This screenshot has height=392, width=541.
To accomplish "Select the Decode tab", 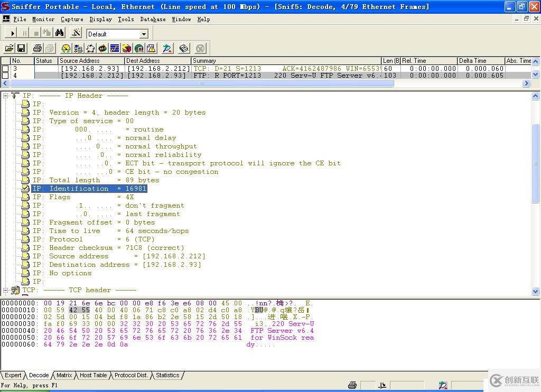I will [x=39, y=375].
